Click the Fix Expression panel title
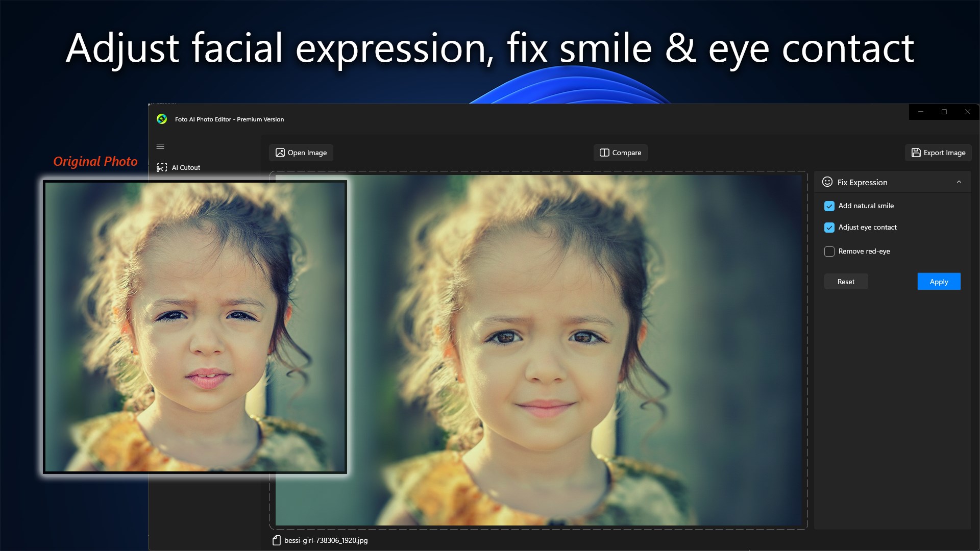 862,182
